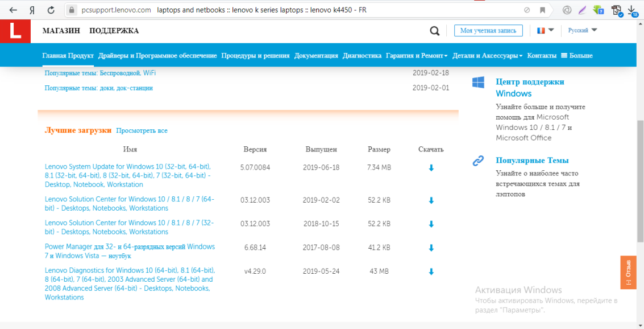Open the Больше hamburger menu

click(x=576, y=56)
